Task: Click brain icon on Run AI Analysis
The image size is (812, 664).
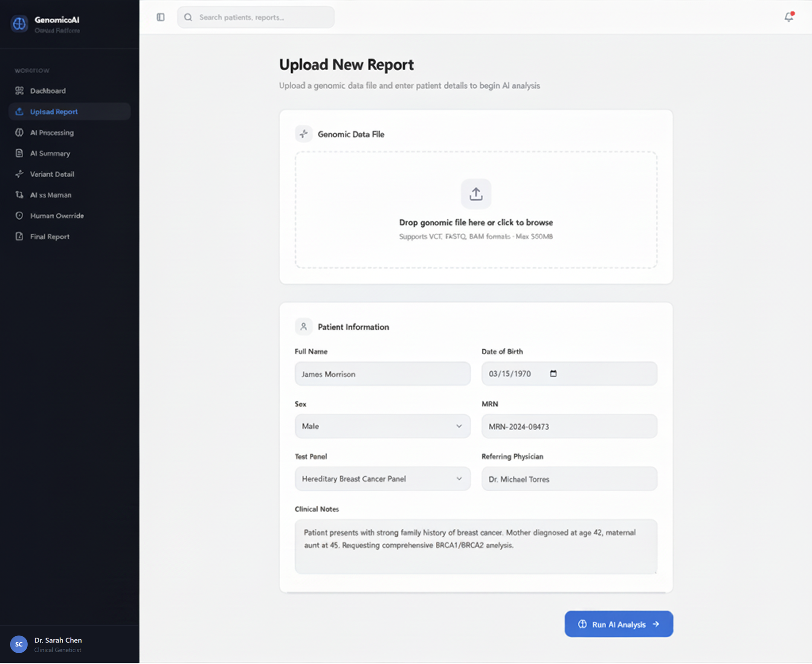Action: [x=582, y=624]
